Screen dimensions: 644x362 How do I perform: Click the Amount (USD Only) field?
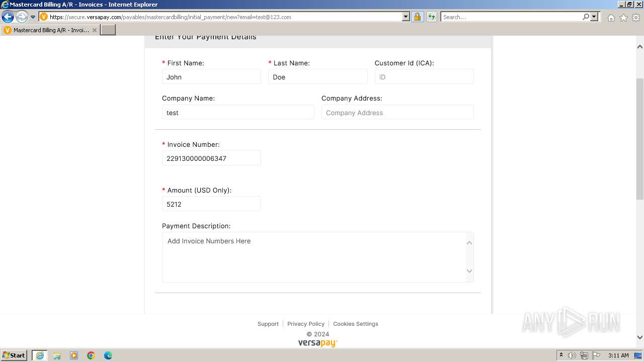pyautogui.click(x=211, y=204)
